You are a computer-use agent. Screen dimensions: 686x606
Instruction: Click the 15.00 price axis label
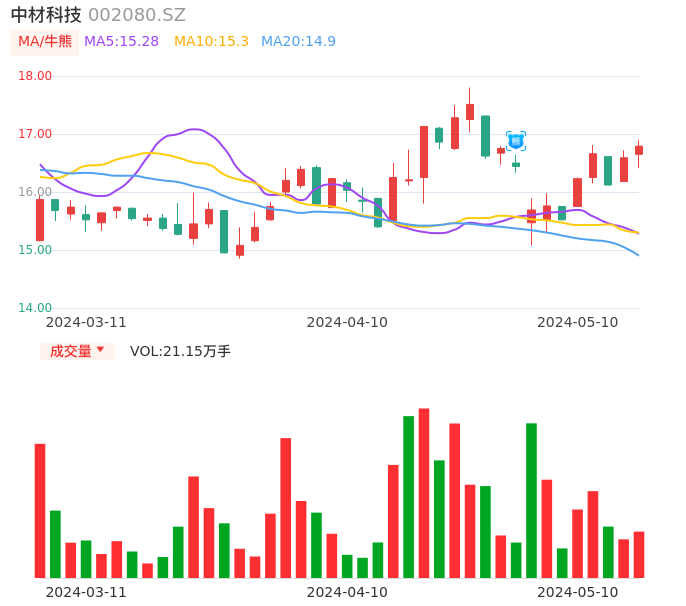35,250
